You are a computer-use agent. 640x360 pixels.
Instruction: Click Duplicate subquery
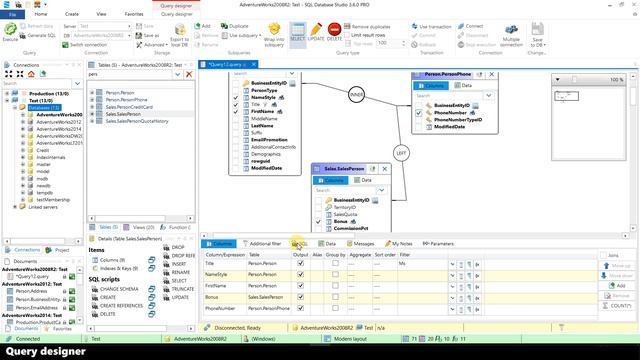[235, 26]
